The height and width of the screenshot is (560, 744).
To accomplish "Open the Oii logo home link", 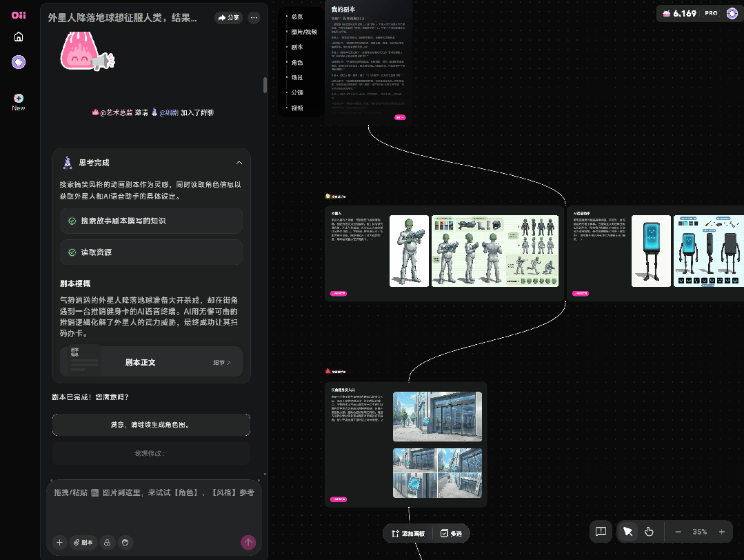I will (x=19, y=15).
